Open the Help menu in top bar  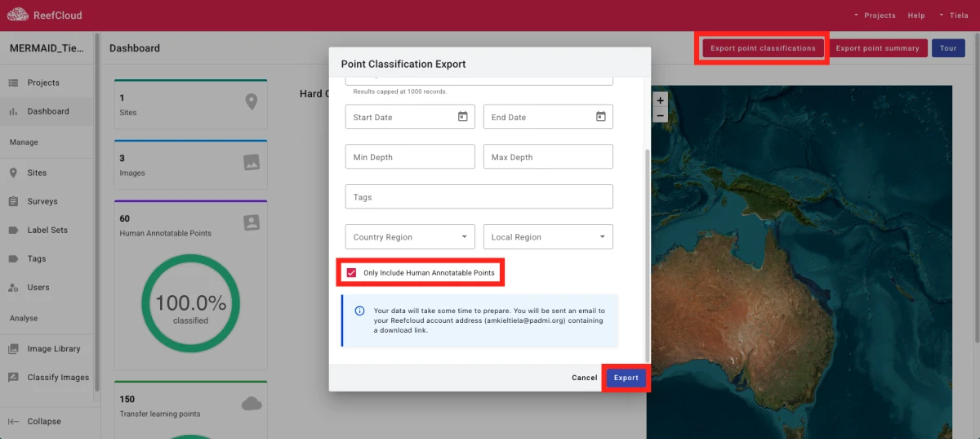[x=916, y=16]
